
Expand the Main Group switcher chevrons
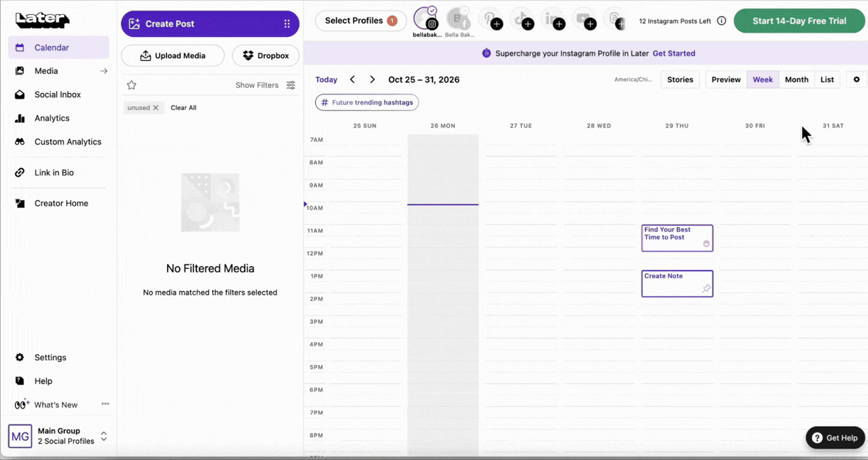click(104, 436)
